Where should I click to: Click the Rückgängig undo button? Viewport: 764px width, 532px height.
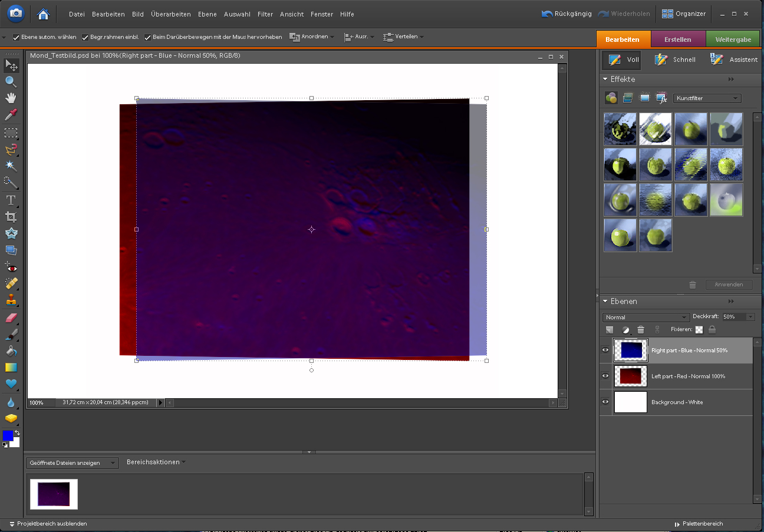point(567,14)
